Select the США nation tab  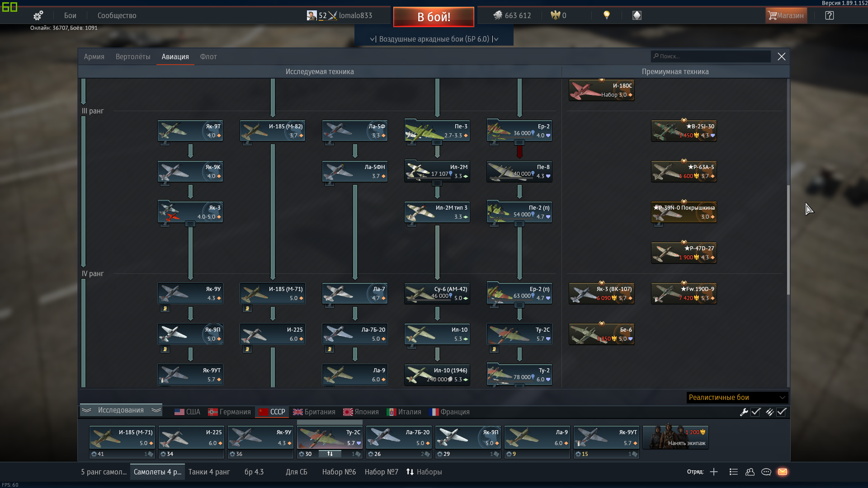[187, 412]
